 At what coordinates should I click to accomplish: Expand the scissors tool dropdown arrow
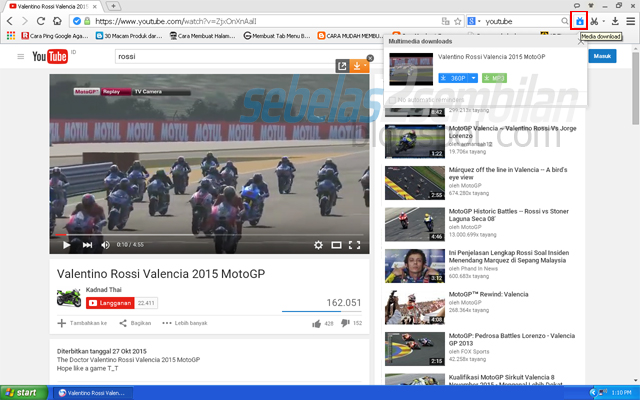[x=604, y=21]
